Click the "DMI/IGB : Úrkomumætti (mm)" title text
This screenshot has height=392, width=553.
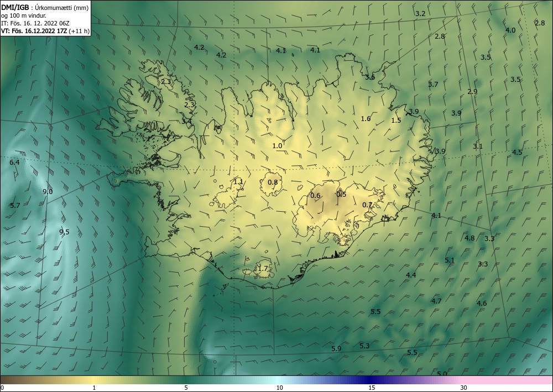coord(45,7)
